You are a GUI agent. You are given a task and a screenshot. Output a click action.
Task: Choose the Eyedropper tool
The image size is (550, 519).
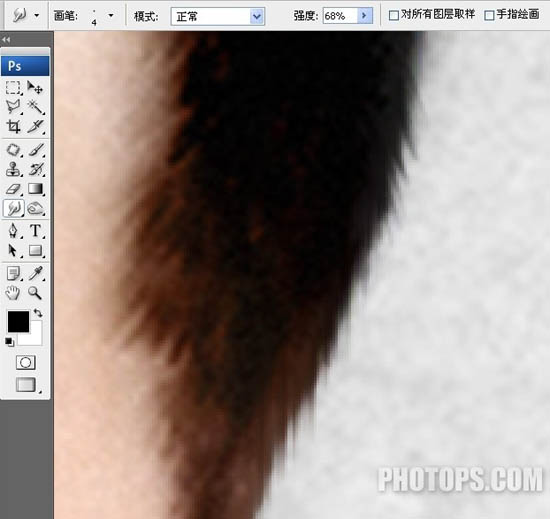(x=35, y=273)
